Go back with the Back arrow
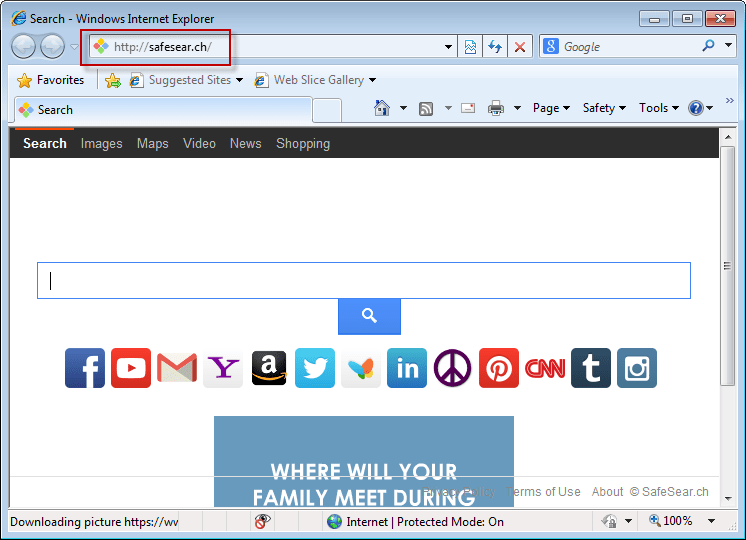The width and height of the screenshot is (746, 540). tap(23, 47)
